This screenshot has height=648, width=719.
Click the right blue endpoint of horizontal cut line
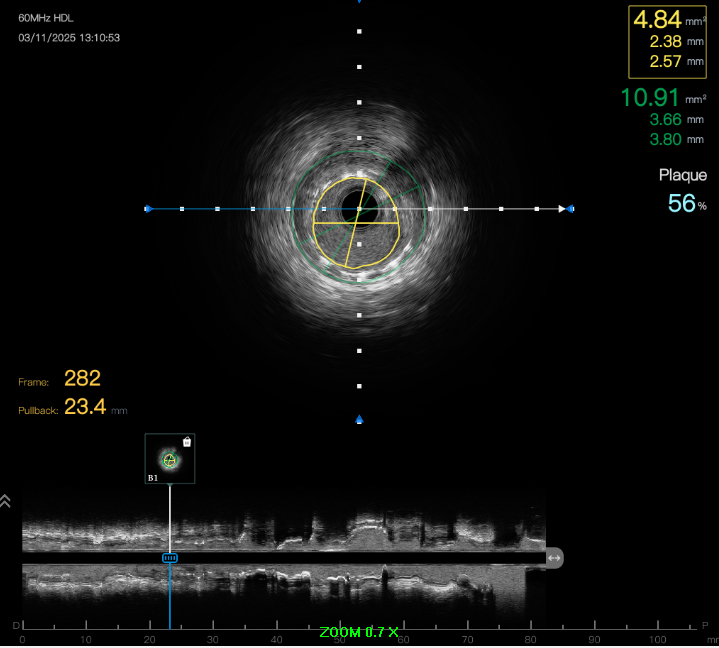571,209
